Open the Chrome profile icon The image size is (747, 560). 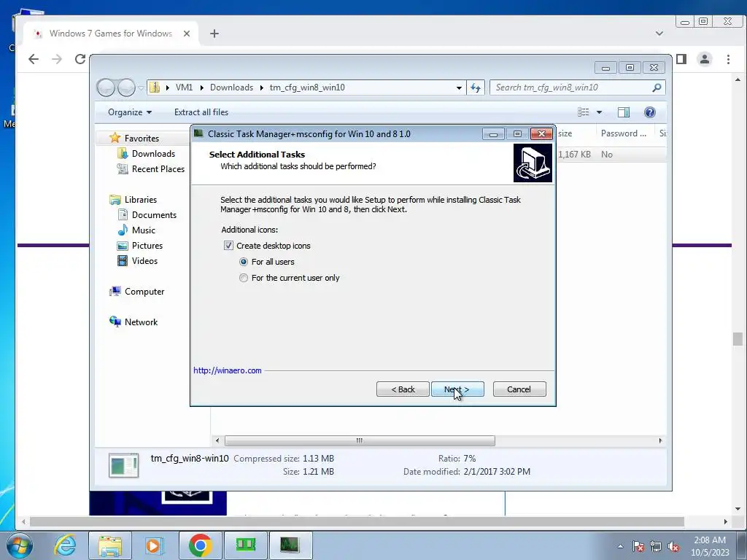pos(705,59)
